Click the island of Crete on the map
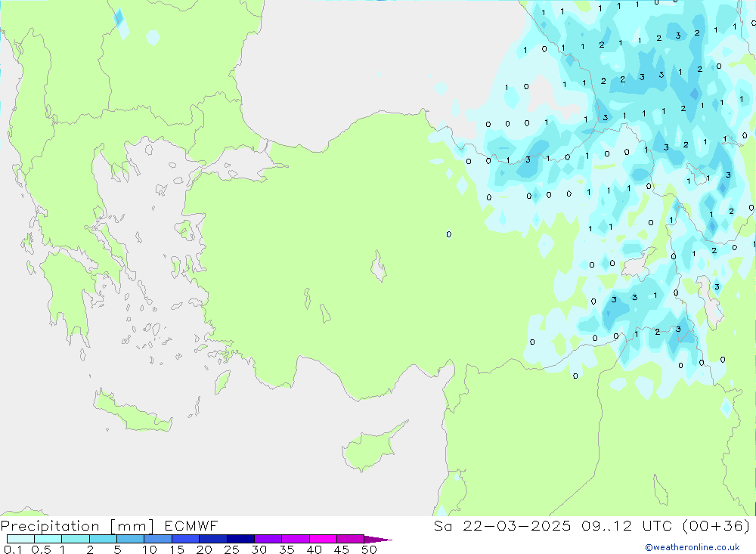 [131, 413]
